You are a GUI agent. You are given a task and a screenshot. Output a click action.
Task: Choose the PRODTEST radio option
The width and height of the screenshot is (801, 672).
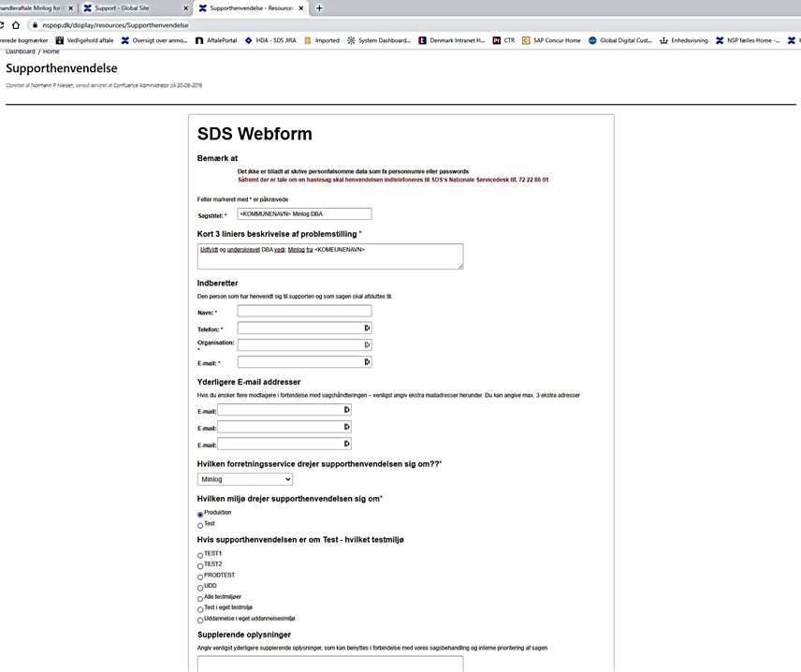200,577
